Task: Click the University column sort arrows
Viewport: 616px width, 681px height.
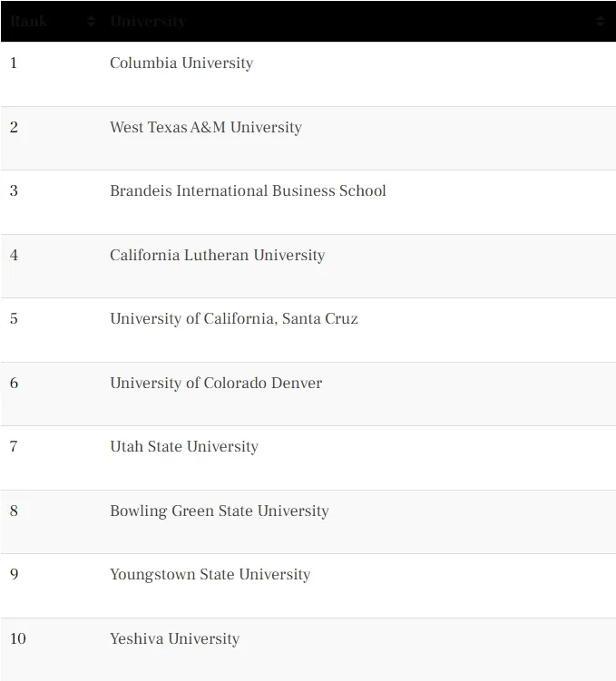Action: click(601, 21)
